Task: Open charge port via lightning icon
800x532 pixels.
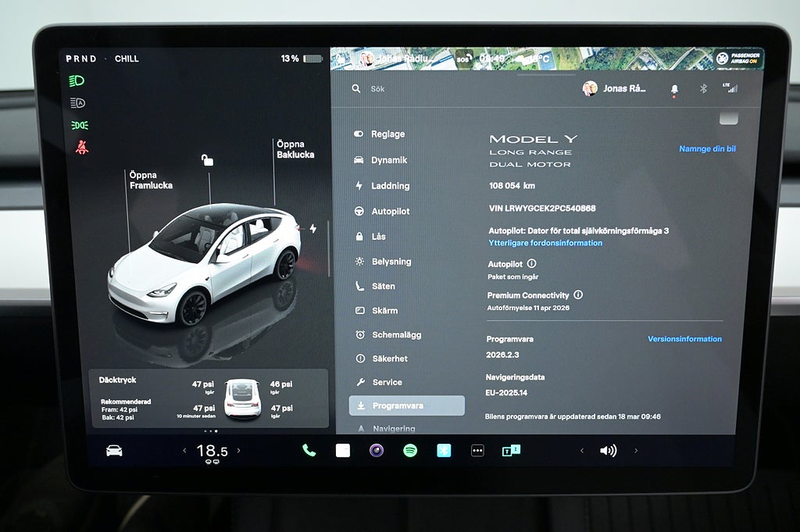Action: click(313, 229)
